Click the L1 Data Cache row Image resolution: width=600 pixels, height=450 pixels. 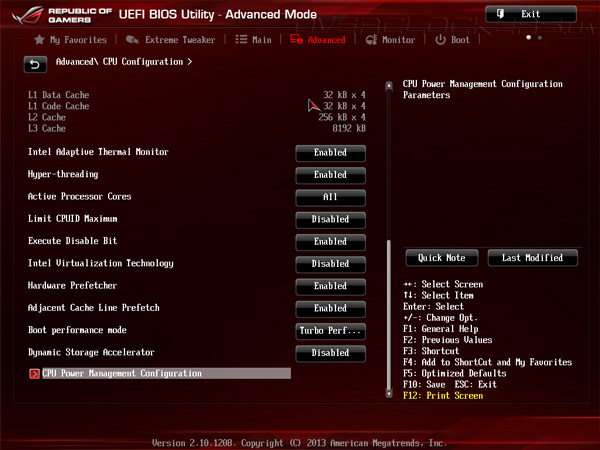[197, 95]
